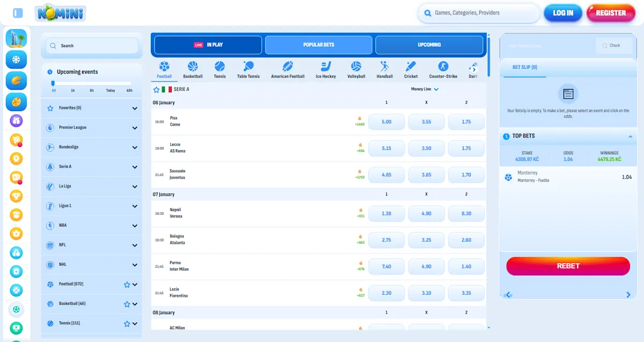Expand the Bundesliga section

point(91,147)
